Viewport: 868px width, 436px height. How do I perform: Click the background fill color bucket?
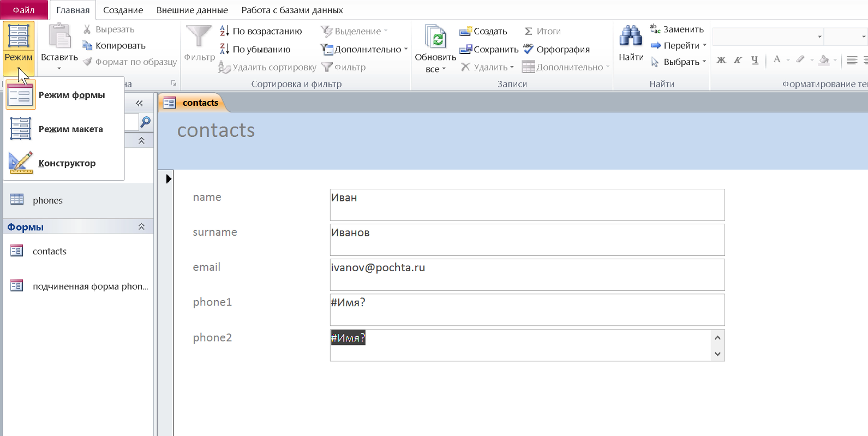(x=824, y=60)
